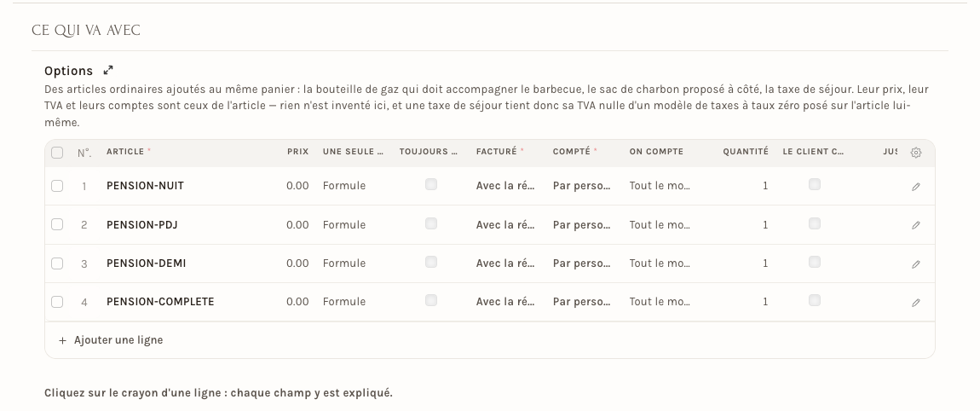Click the ARTICLE column header

click(129, 152)
